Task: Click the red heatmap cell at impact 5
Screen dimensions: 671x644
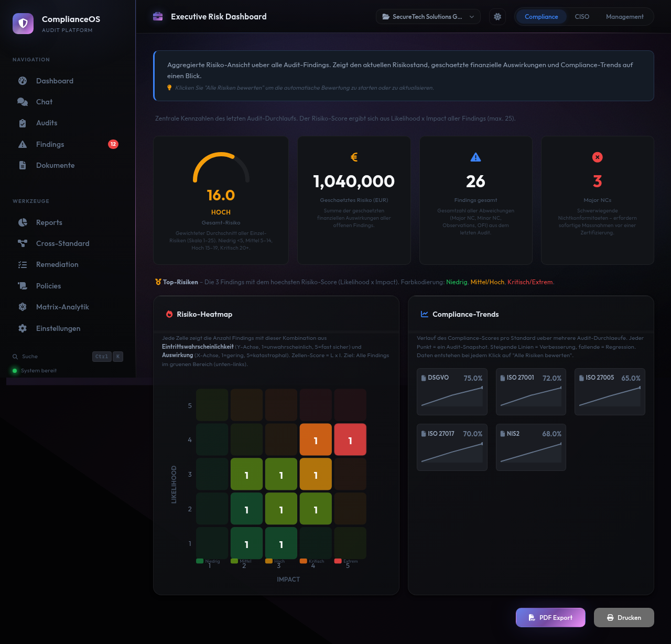Action: click(x=350, y=440)
